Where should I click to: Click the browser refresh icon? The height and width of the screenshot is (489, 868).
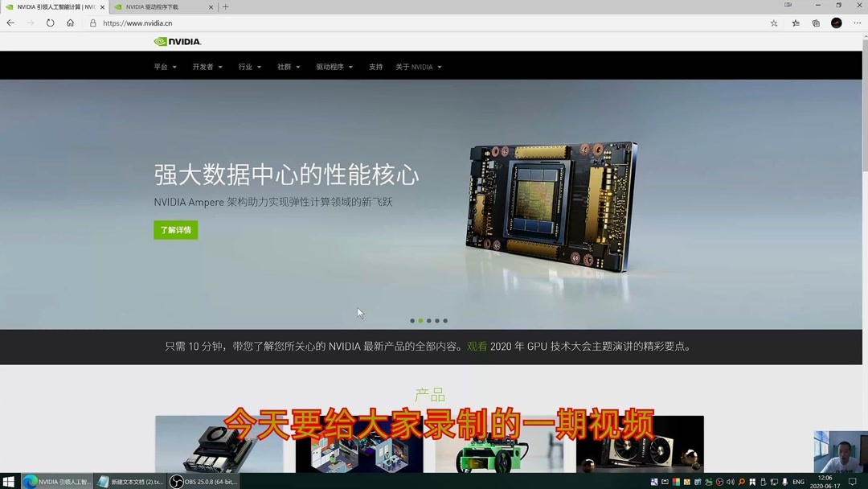tap(50, 23)
